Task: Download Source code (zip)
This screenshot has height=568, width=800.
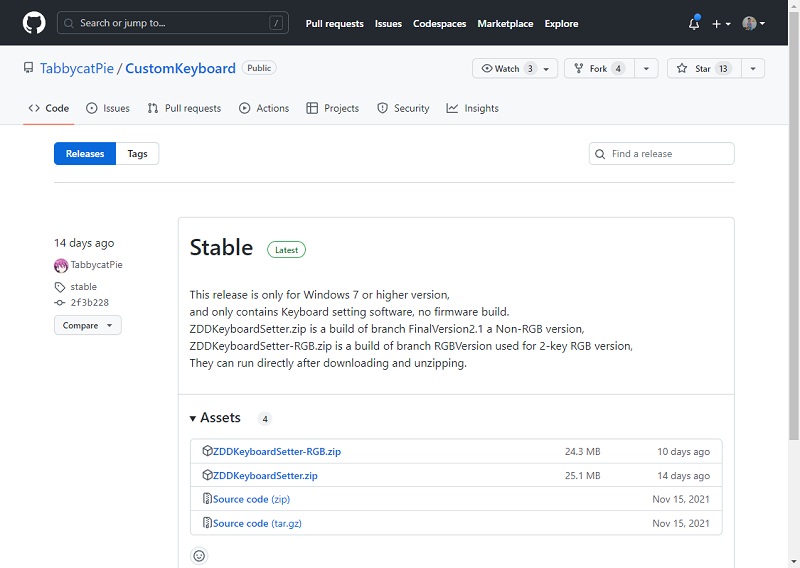Action: (251, 499)
